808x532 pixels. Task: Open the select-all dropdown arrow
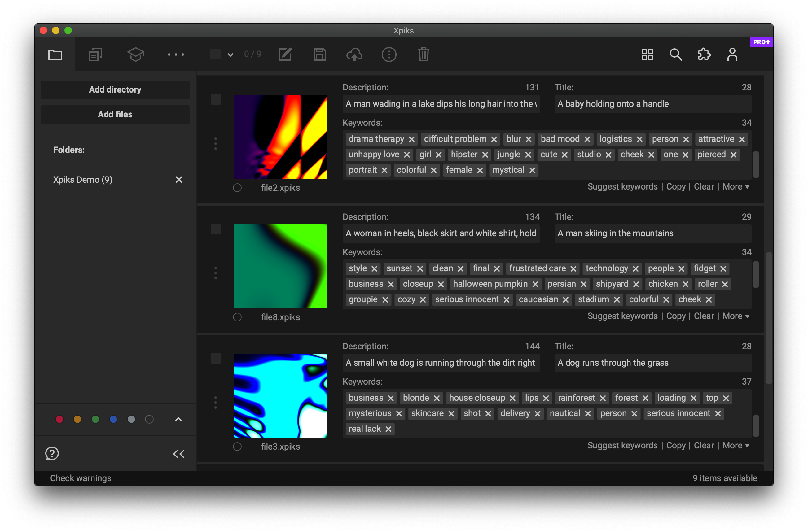[x=230, y=55]
